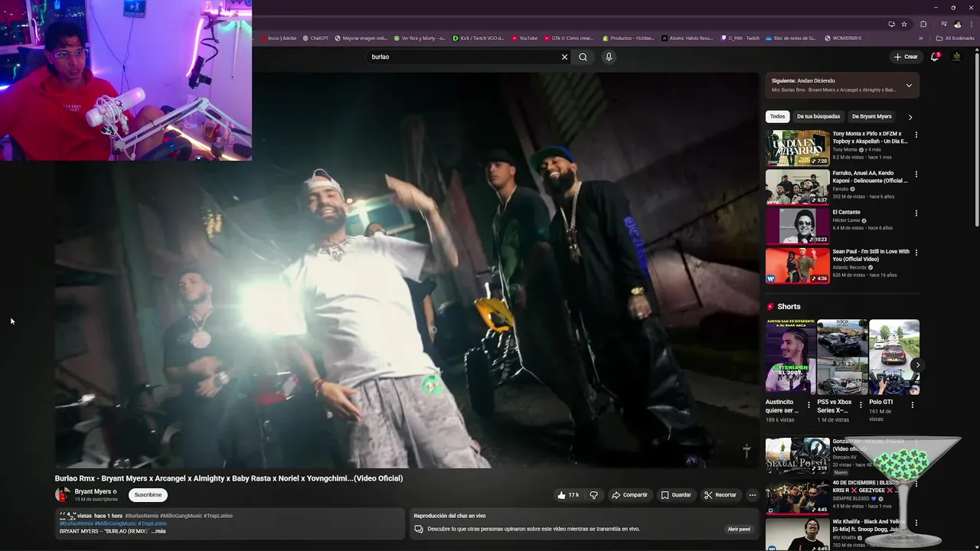
Task: Open options menu for El Cantante video
Action: (x=916, y=213)
